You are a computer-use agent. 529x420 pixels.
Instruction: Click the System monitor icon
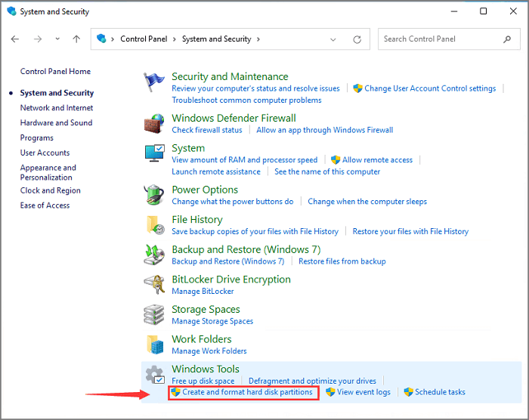point(154,154)
